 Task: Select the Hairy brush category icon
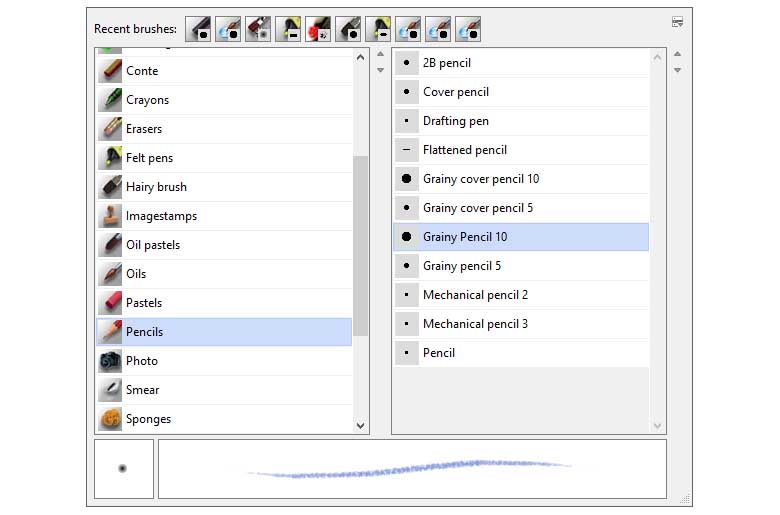coord(110,187)
